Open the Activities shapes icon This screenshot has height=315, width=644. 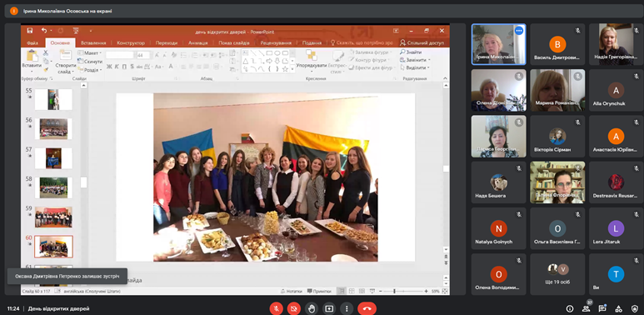point(618,308)
